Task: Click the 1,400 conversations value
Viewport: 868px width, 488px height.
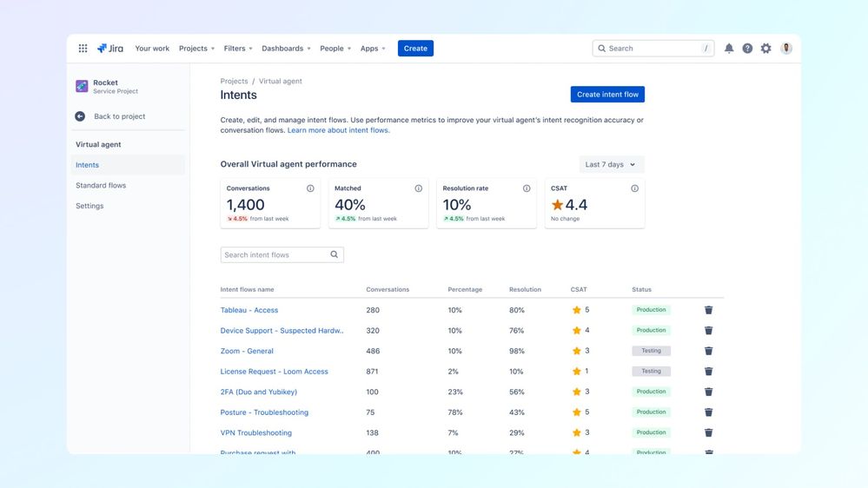Action: click(x=245, y=205)
